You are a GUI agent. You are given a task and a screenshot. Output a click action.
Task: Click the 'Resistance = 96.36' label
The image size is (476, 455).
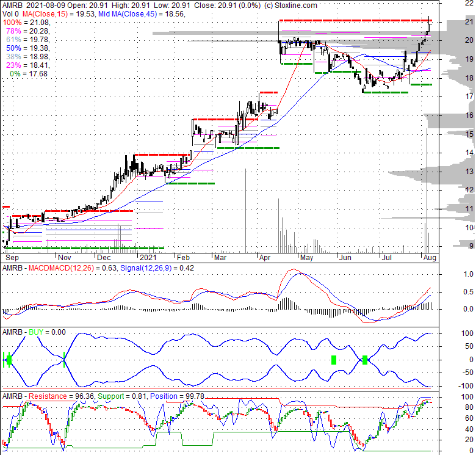click(x=62, y=396)
